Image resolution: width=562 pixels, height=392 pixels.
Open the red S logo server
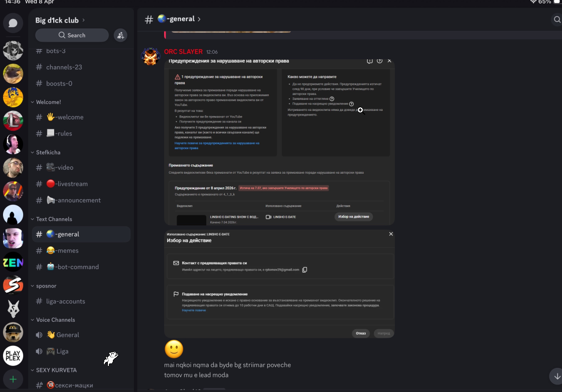tap(13, 286)
